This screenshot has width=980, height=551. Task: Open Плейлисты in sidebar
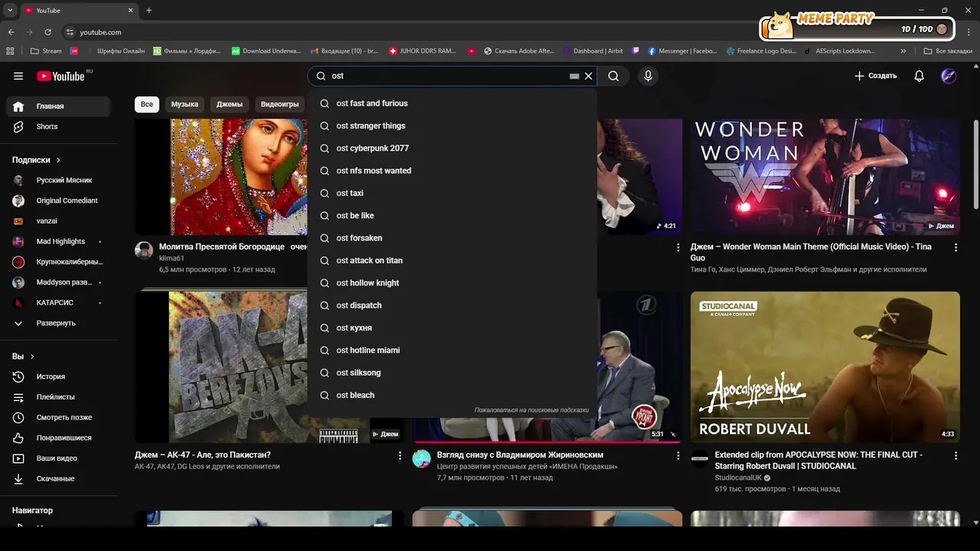coord(58,397)
